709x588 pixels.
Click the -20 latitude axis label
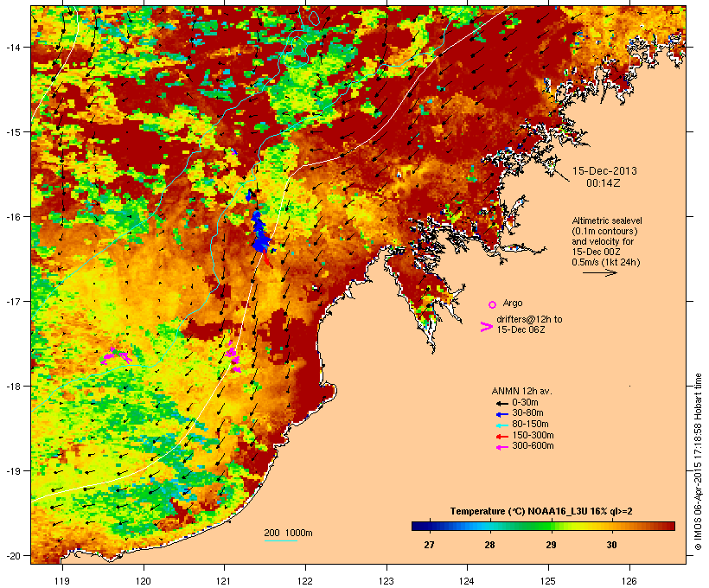[x=12, y=555]
